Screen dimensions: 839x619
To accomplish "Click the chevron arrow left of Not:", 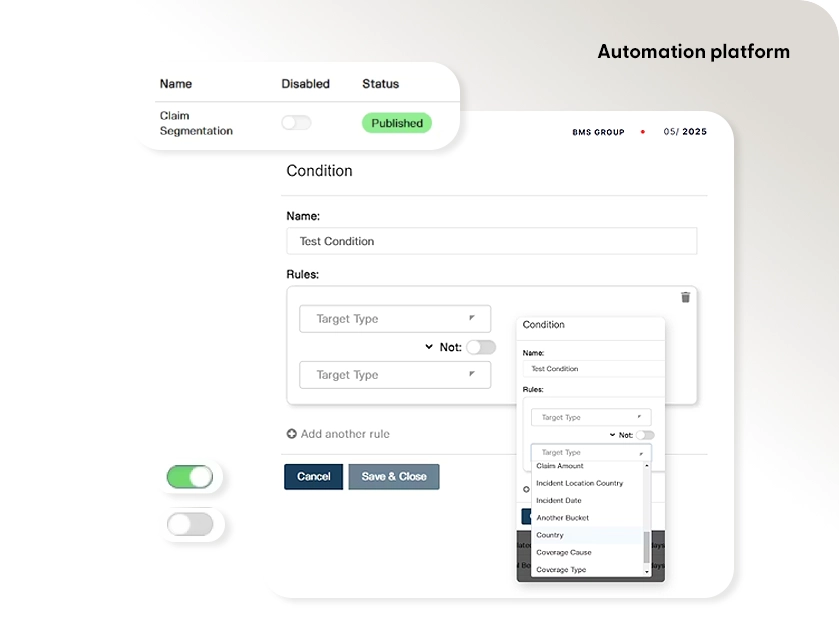I will pos(429,347).
